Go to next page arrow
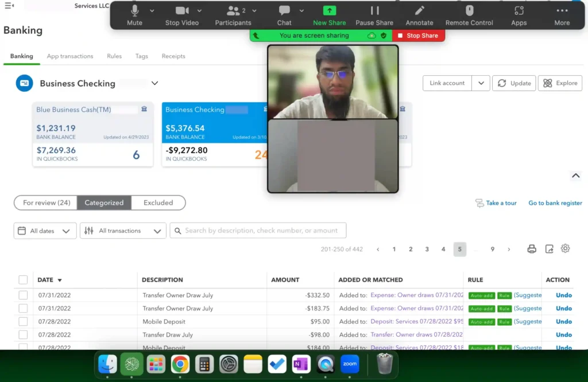Screen dimensions: 588x382 pos(509,250)
